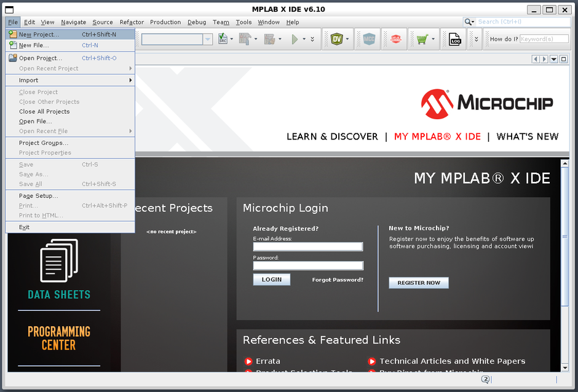Click the E-mail Address input field

(x=307, y=246)
